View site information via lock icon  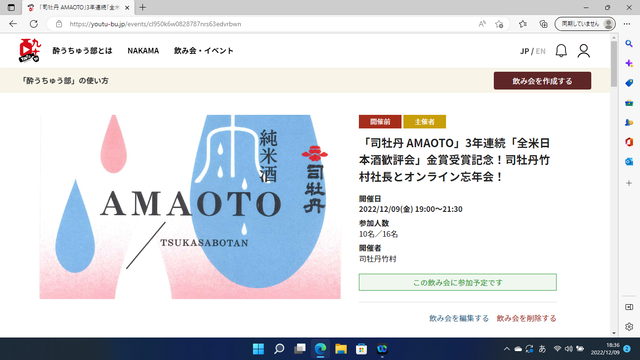tap(59, 24)
